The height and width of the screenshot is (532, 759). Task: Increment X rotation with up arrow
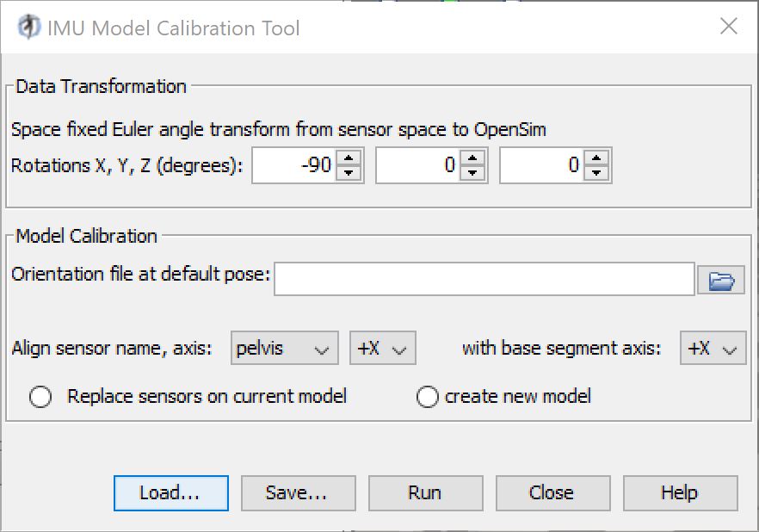point(349,158)
